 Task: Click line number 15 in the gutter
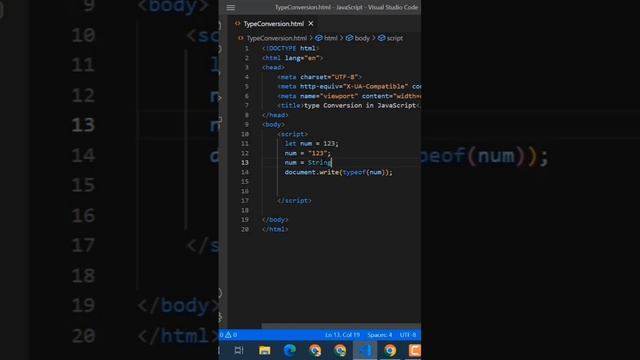pyautogui.click(x=244, y=182)
